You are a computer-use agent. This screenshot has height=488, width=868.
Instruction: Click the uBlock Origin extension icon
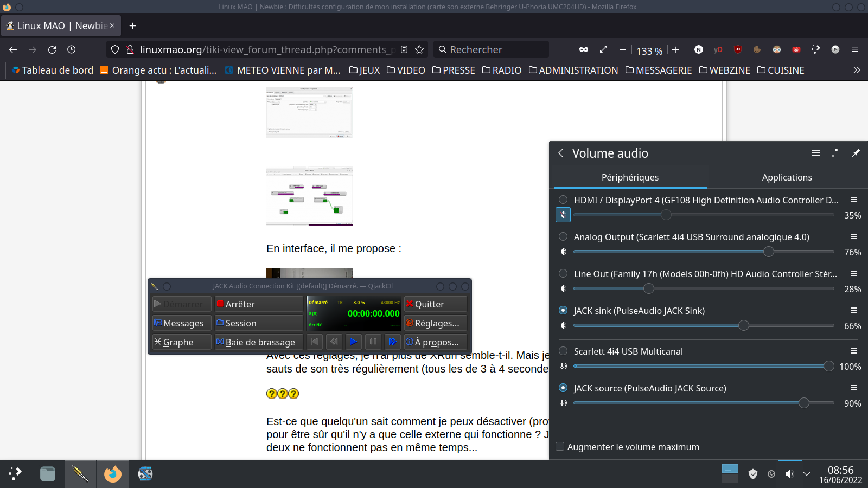click(738, 49)
